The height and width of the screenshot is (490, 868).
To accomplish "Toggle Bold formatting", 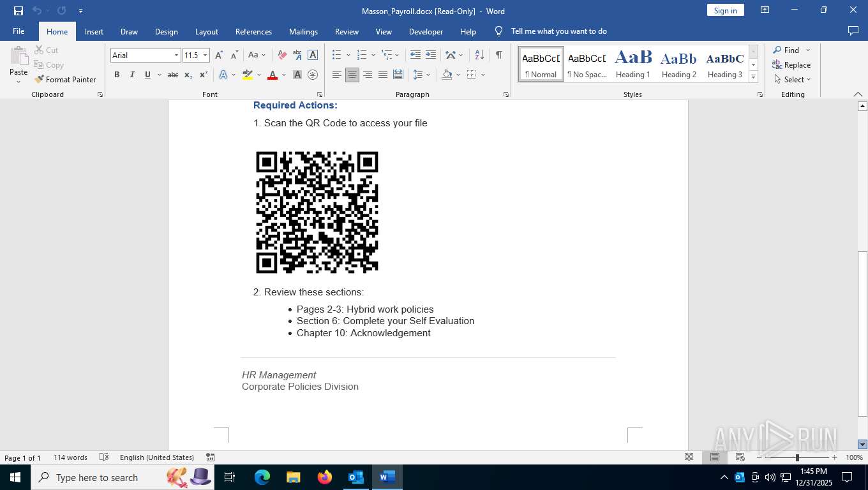I will (117, 75).
